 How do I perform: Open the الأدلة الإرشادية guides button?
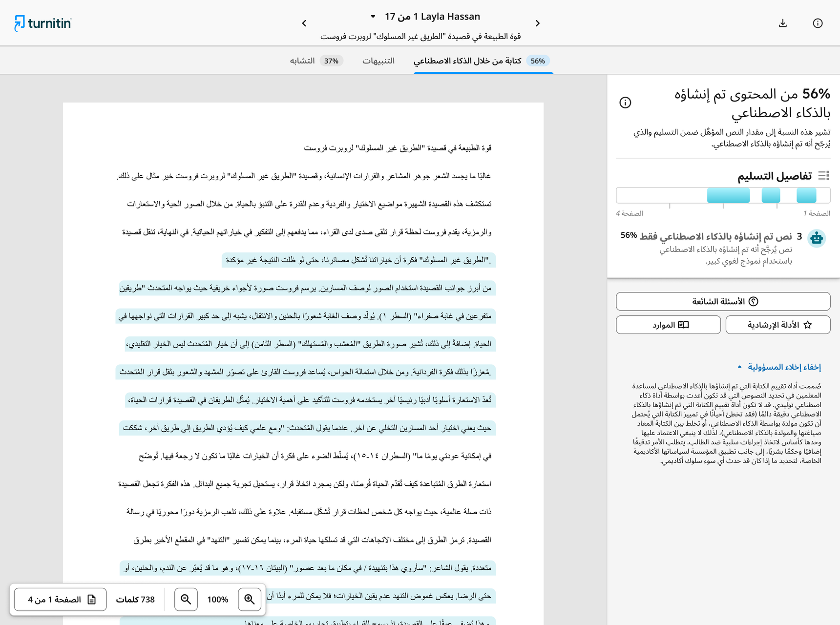(x=778, y=325)
